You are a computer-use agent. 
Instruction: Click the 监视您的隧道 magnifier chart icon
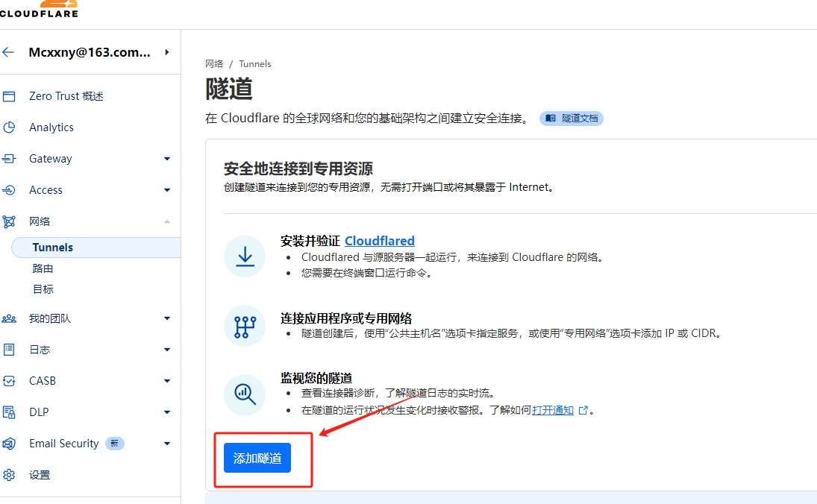[x=245, y=394]
